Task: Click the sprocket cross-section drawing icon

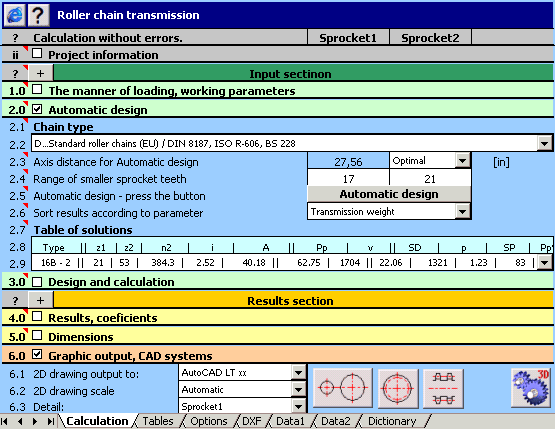Action: tap(444, 388)
